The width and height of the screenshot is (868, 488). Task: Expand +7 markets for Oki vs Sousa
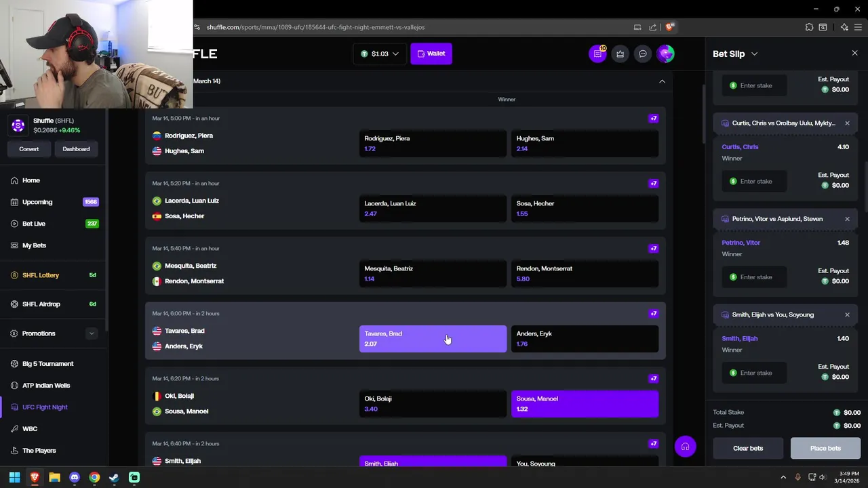tap(654, 379)
